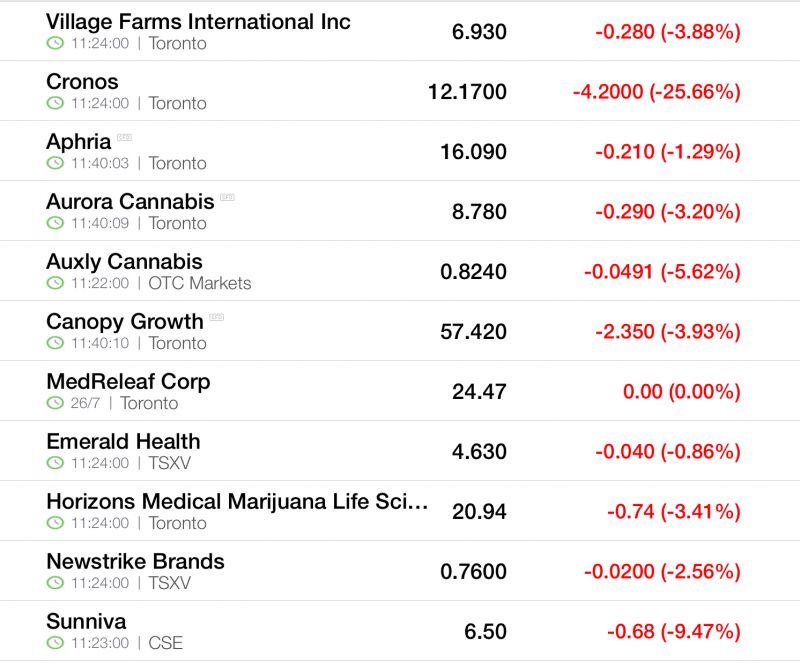Click the clock icon under Cronos

(55, 103)
